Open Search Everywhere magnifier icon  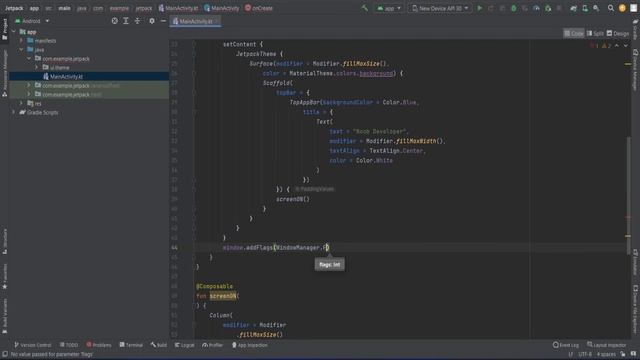611,8
